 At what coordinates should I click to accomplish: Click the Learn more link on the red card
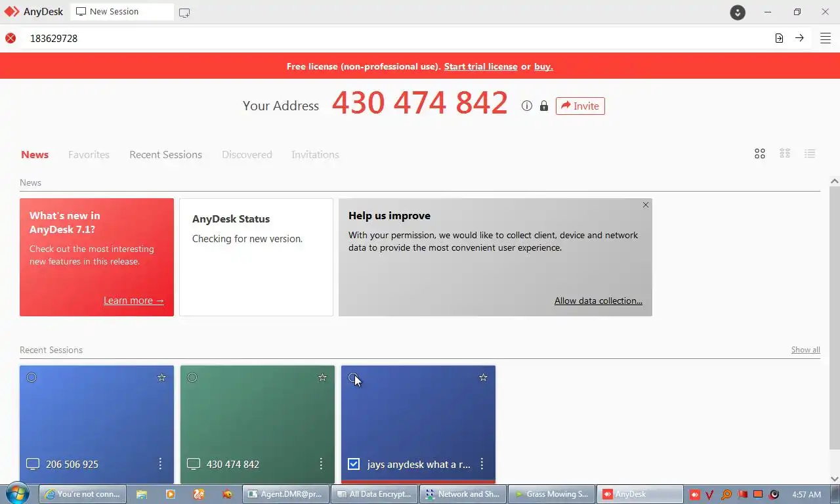coord(134,301)
